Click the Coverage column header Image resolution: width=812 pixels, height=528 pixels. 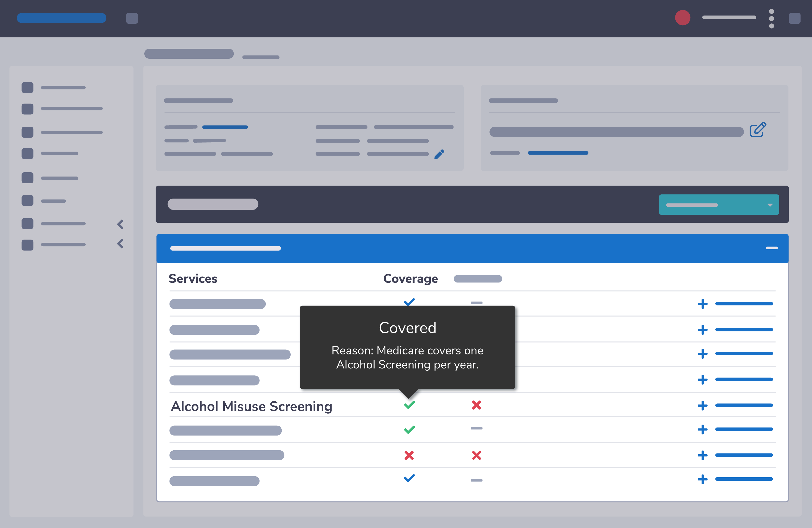click(x=410, y=279)
